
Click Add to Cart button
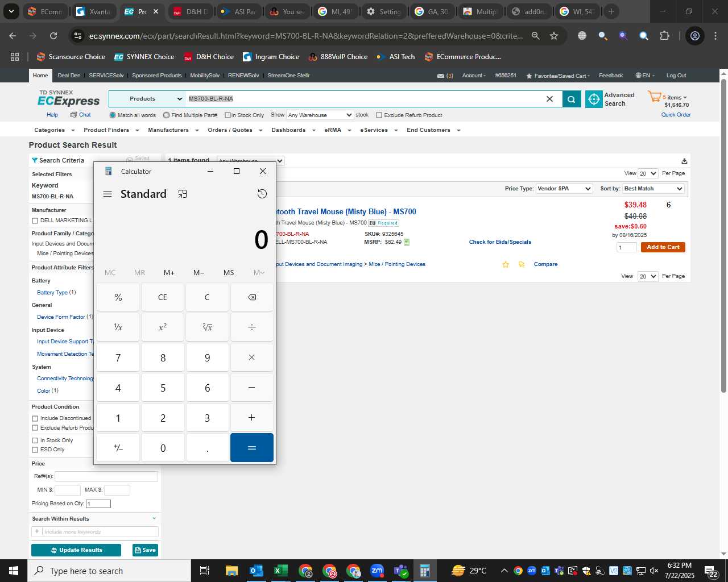pos(663,247)
